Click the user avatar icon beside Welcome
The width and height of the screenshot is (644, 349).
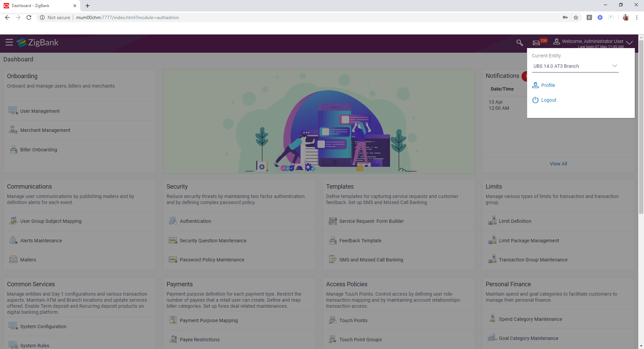(556, 41)
